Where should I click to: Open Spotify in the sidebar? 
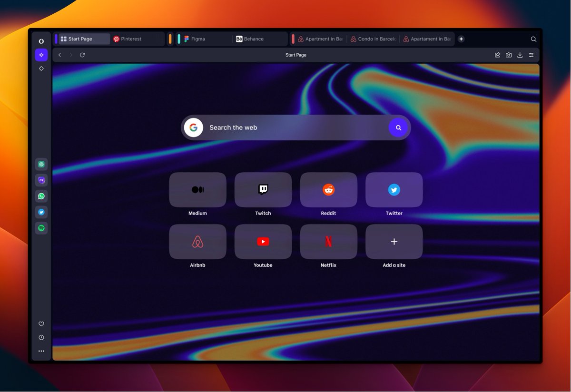point(41,228)
